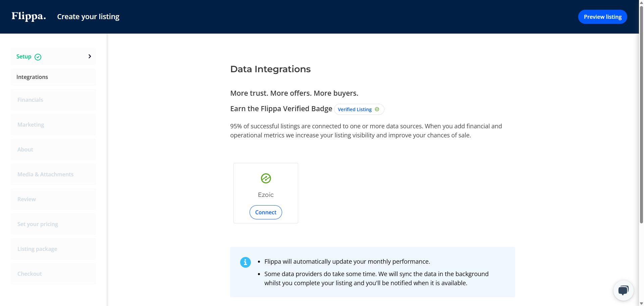Viewport: 644px width, 306px height.
Task: Click the blue info icon
Action: click(x=245, y=262)
